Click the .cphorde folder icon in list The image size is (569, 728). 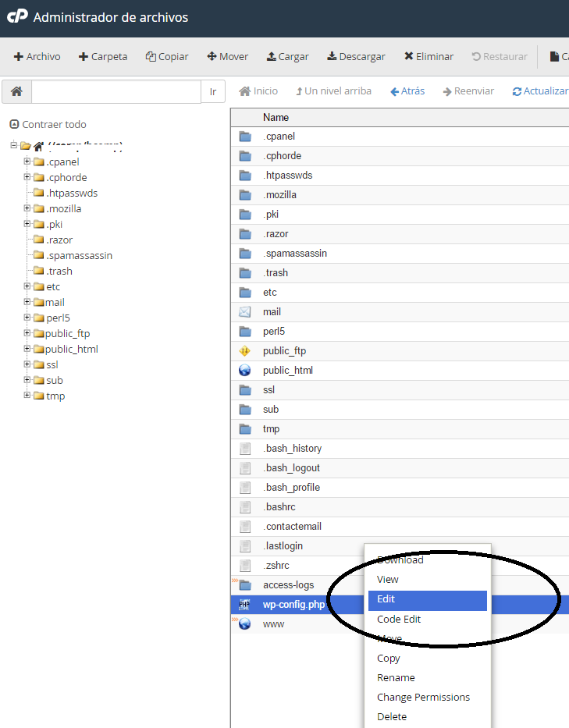pyautogui.click(x=245, y=156)
